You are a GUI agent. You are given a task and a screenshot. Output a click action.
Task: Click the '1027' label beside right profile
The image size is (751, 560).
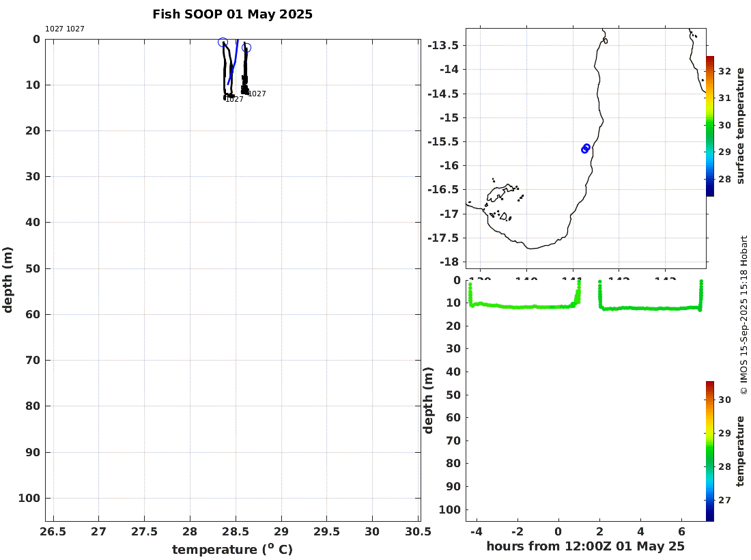coord(257,94)
